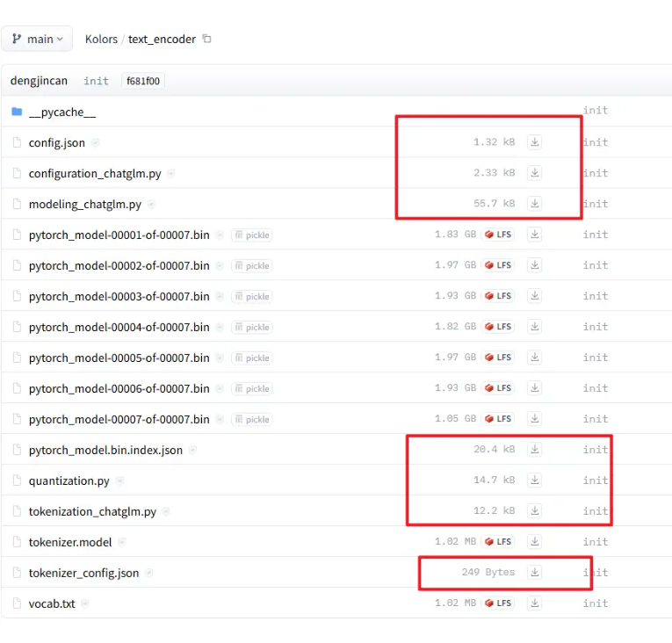Open the tokenization_chatglm.py file
The height and width of the screenshot is (643, 672).
coord(92,511)
